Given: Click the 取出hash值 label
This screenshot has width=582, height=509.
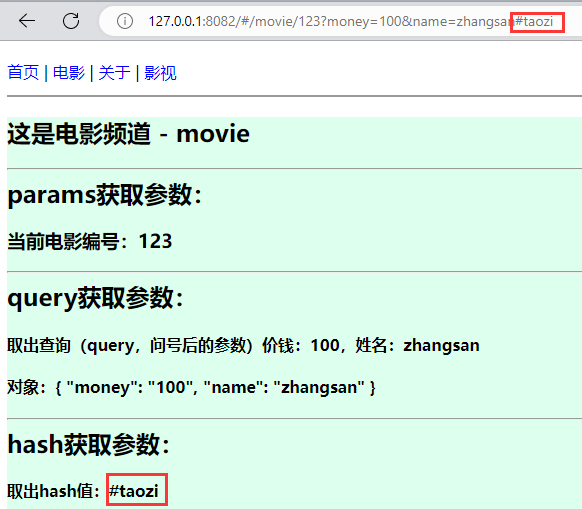Looking at the screenshot, I should coord(53,491).
